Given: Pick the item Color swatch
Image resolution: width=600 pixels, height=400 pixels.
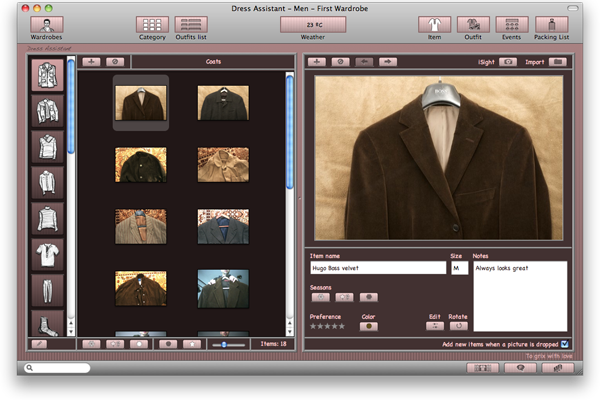Looking at the screenshot, I should [x=368, y=326].
